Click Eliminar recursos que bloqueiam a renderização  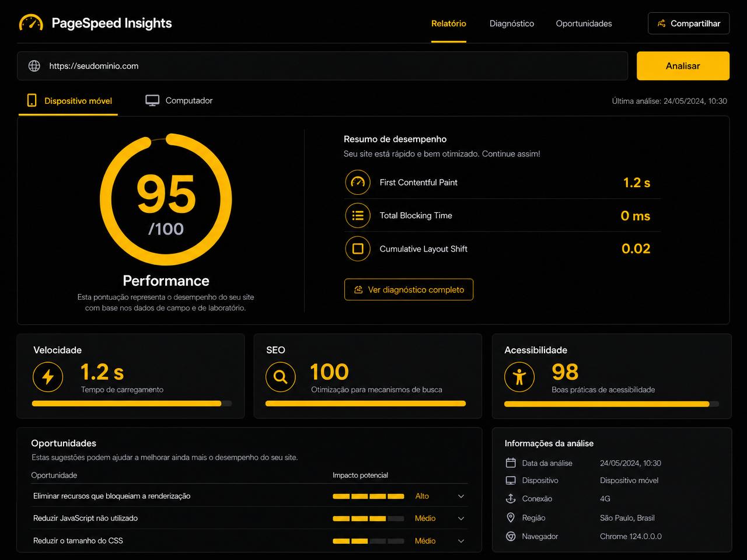coord(111,496)
